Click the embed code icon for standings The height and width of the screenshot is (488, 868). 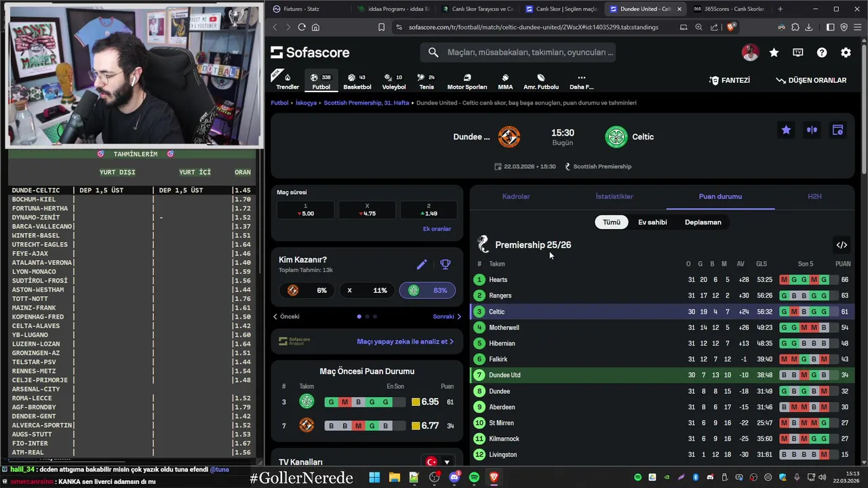pyautogui.click(x=842, y=245)
